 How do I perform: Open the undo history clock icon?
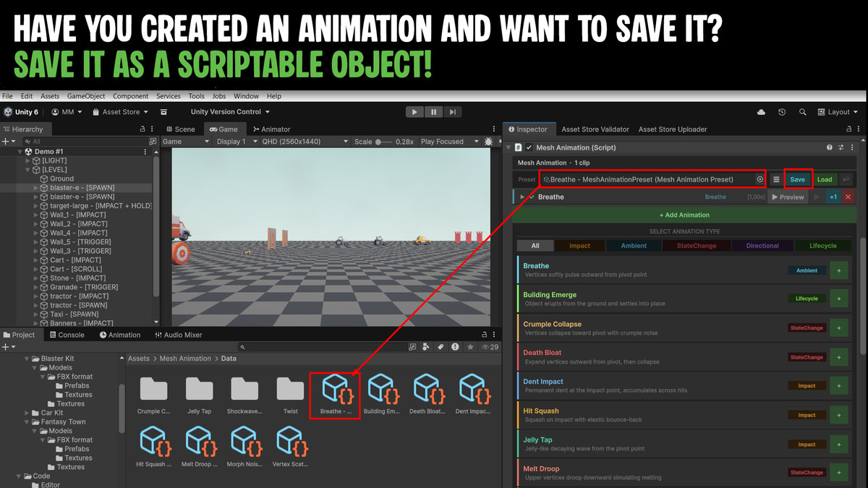(782, 112)
